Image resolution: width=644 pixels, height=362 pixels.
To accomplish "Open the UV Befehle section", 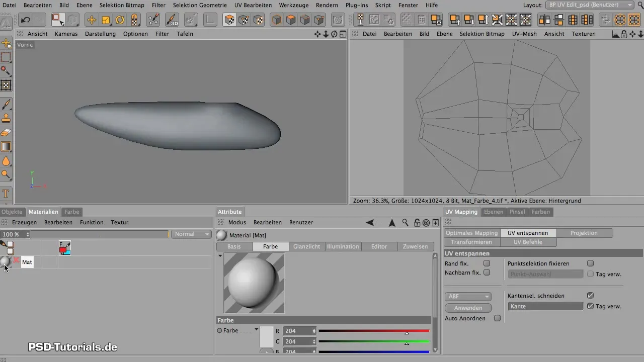I will [528, 242].
